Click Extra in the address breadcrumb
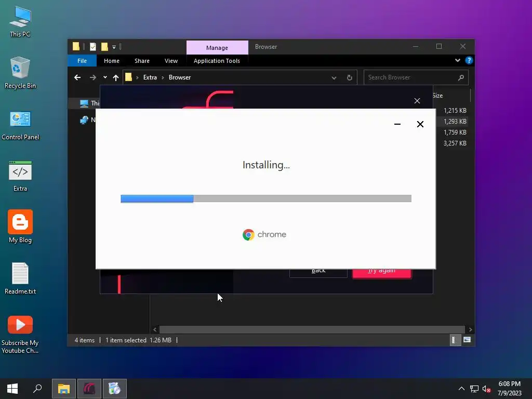 (150, 77)
